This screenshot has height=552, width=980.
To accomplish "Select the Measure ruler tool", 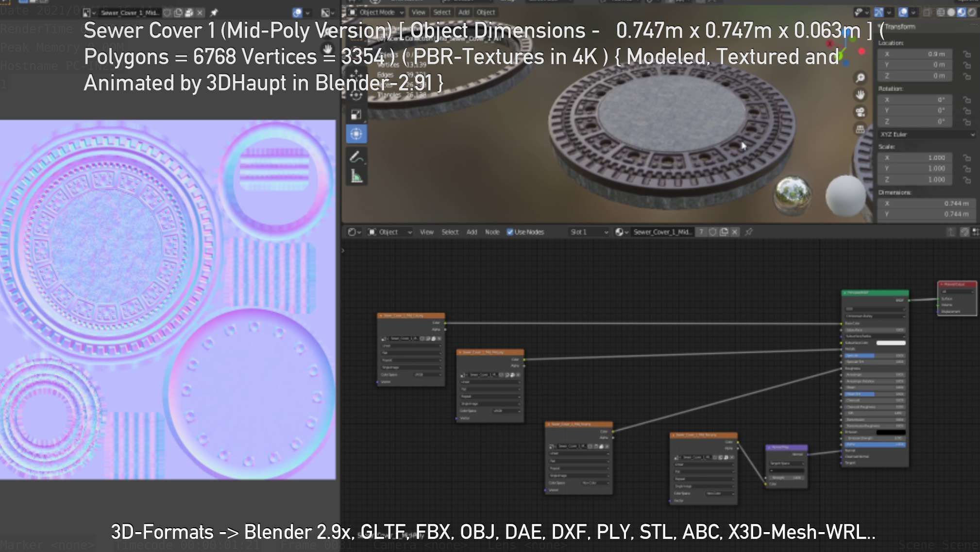I will pyautogui.click(x=356, y=176).
